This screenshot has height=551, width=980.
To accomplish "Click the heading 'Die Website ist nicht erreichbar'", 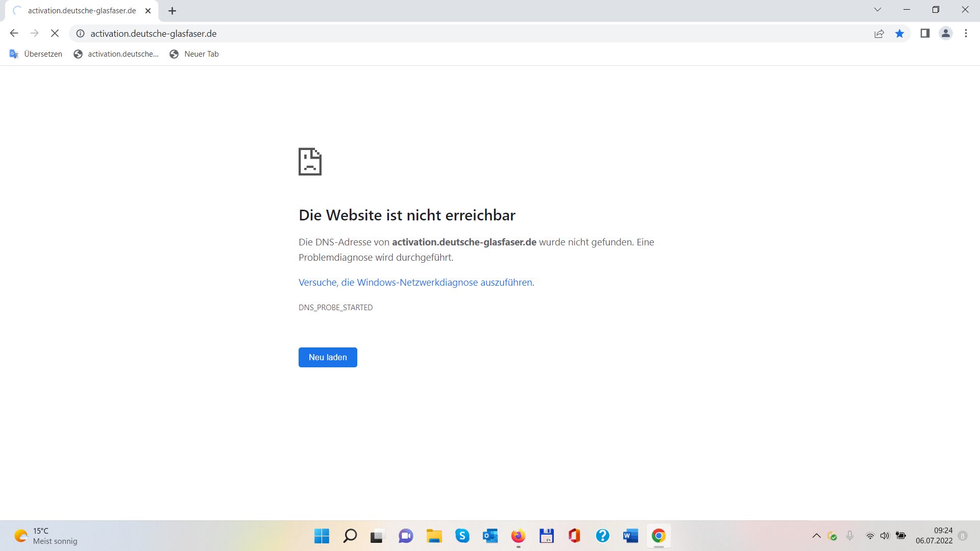I will point(407,215).
